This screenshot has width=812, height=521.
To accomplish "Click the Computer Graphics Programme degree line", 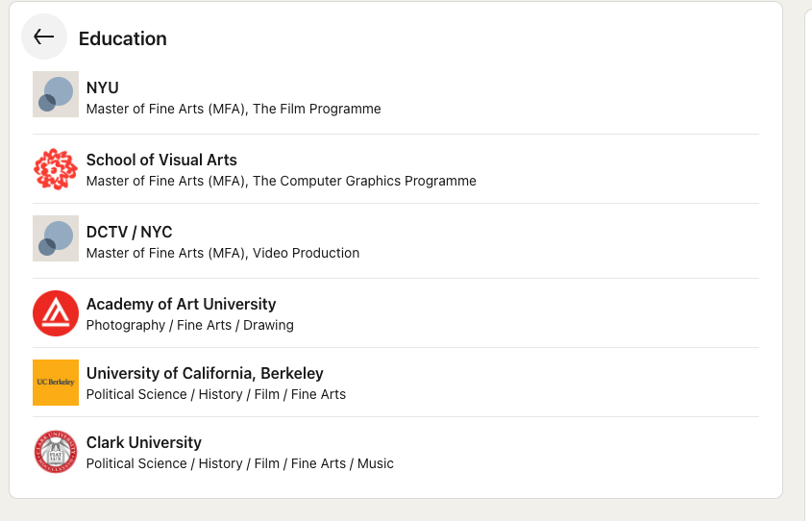I will [282, 181].
